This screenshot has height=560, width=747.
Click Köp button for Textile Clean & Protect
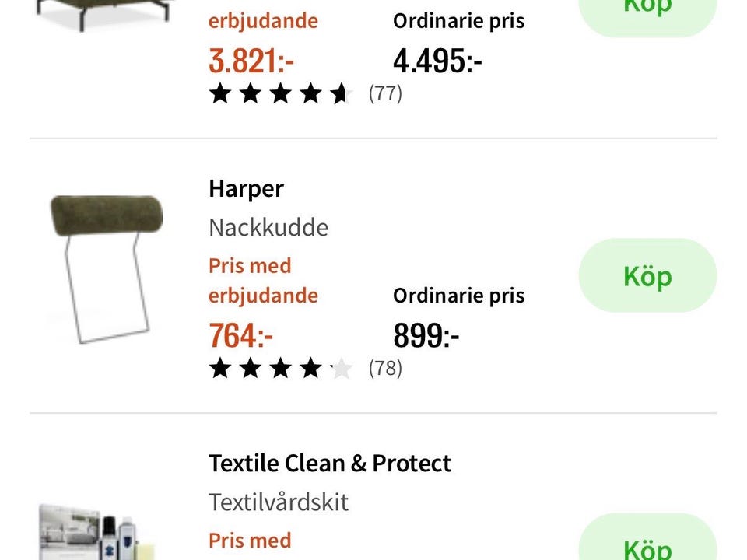click(x=647, y=544)
